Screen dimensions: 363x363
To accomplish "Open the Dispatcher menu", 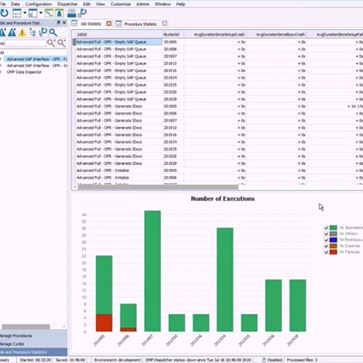I will (x=68, y=4).
